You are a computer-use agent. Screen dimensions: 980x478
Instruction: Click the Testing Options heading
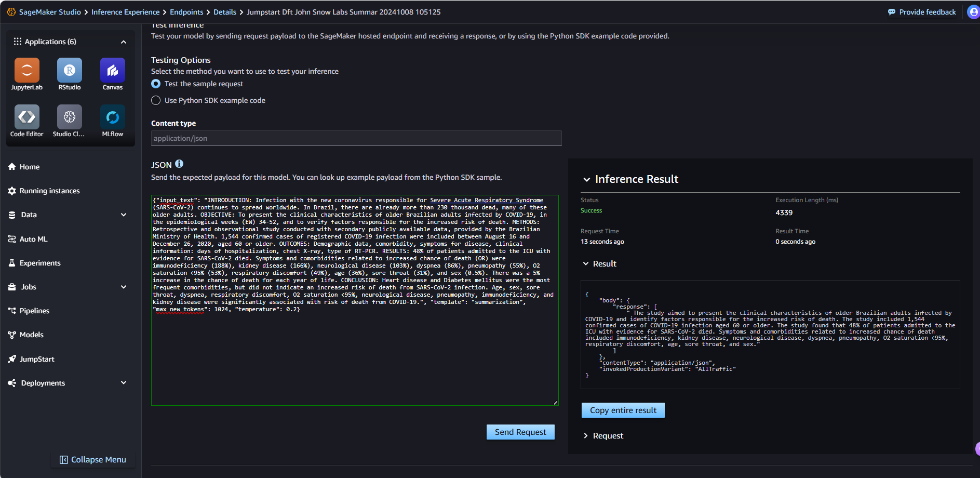181,60
